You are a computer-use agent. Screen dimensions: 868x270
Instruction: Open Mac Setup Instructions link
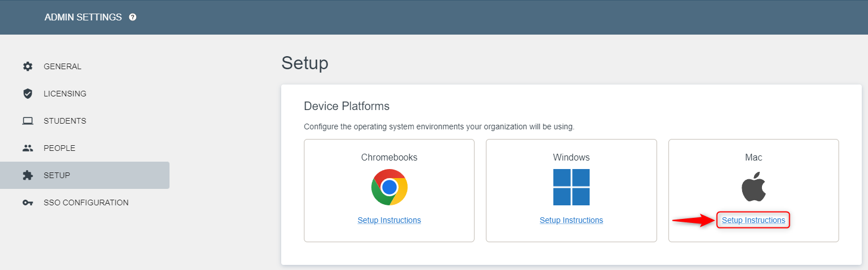tap(753, 220)
